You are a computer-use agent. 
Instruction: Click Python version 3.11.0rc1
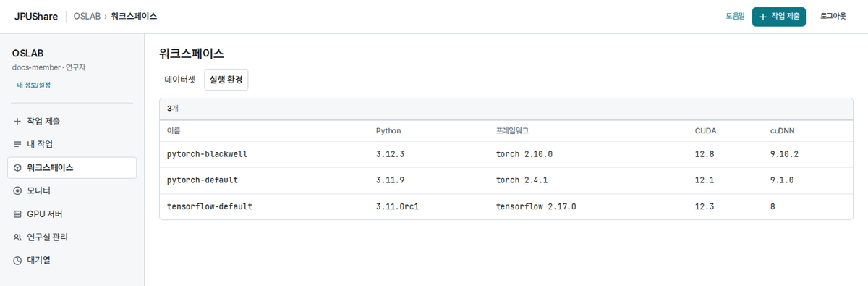pos(398,206)
